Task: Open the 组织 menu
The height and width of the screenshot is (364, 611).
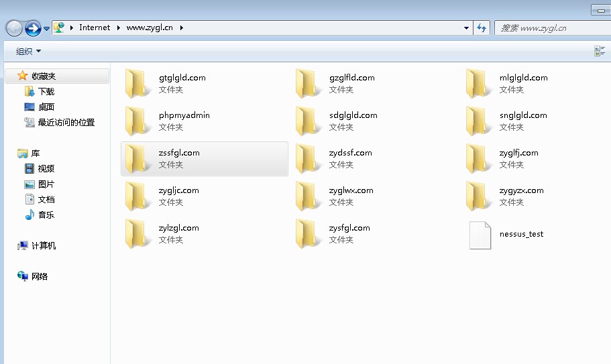Action: [x=28, y=51]
